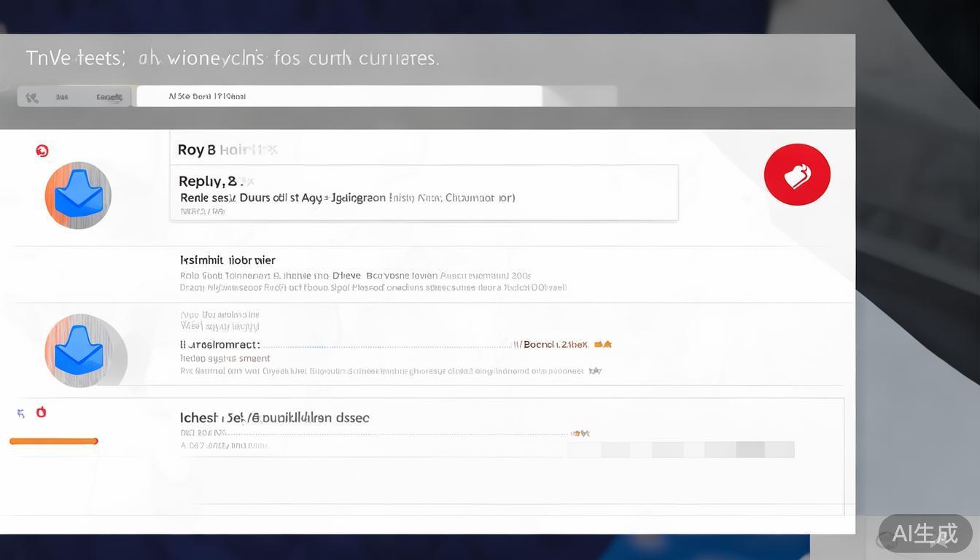Click the gray star at end of description line

595,371
